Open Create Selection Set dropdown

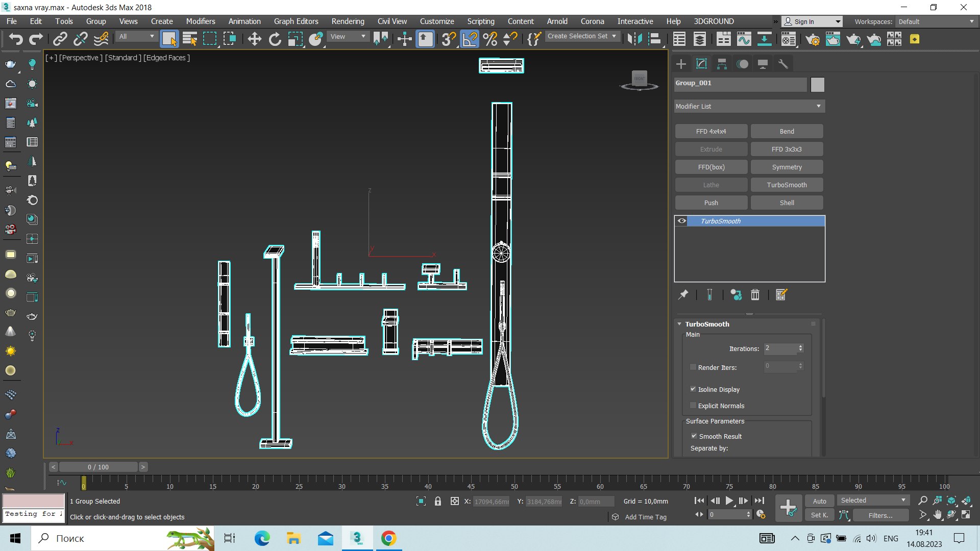[x=582, y=36]
